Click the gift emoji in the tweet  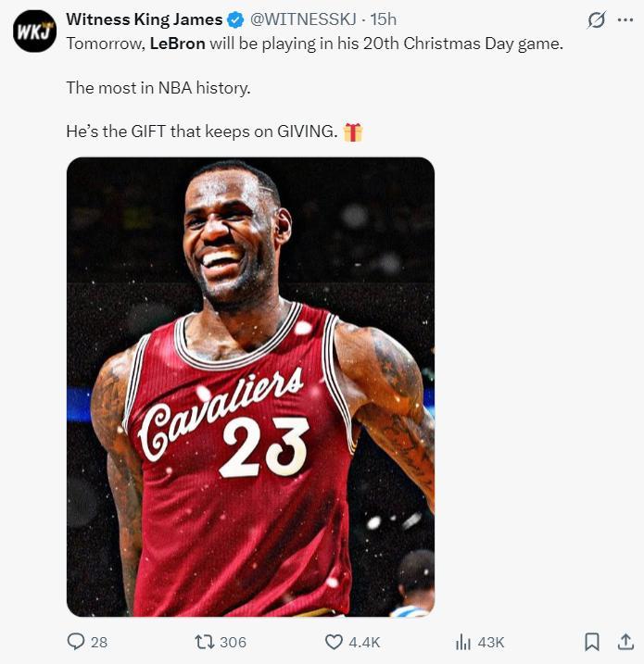(x=353, y=132)
